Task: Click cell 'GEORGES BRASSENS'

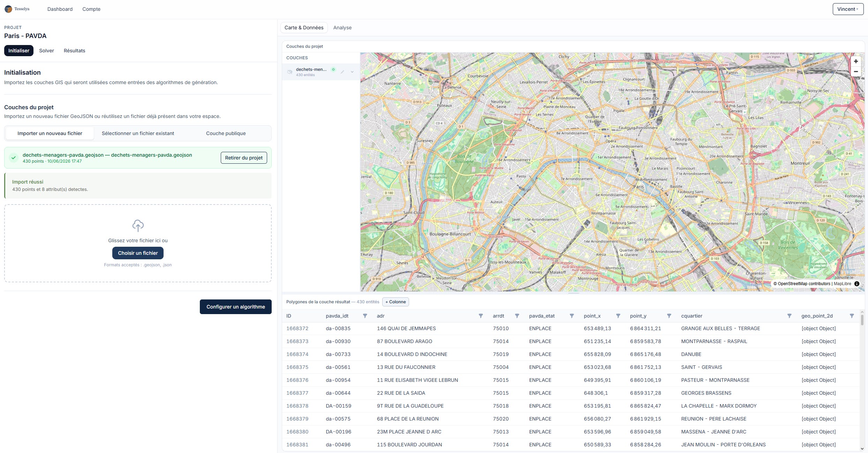Action: pyautogui.click(x=706, y=393)
